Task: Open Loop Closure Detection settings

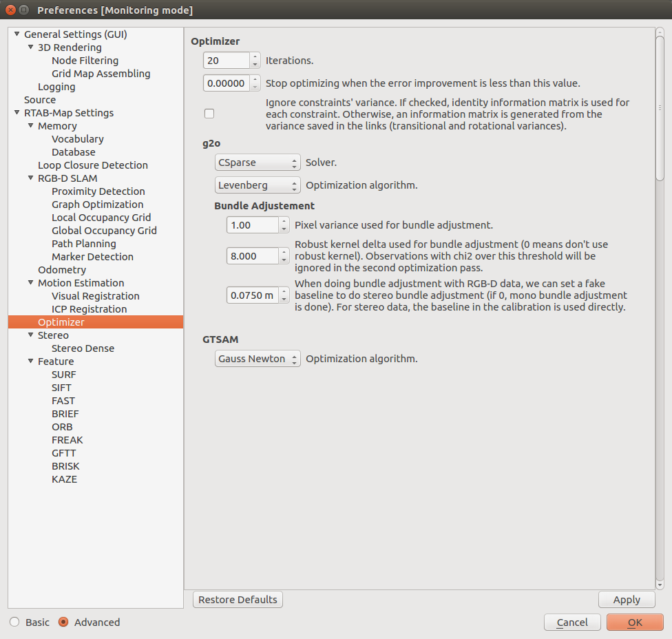Action: pos(93,165)
